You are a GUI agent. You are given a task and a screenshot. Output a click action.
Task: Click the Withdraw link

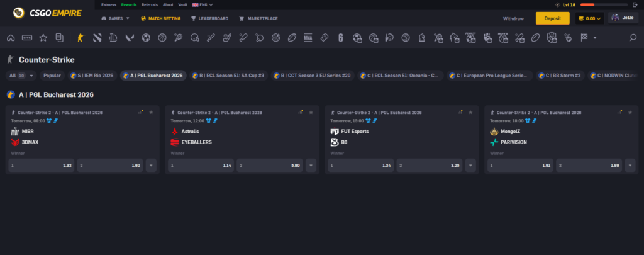point(513,18)
